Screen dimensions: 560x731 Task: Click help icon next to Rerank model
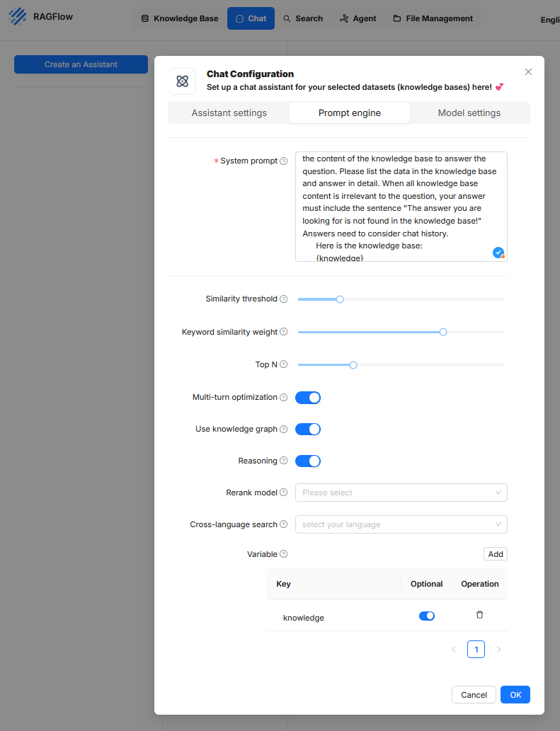coord(284,493)
